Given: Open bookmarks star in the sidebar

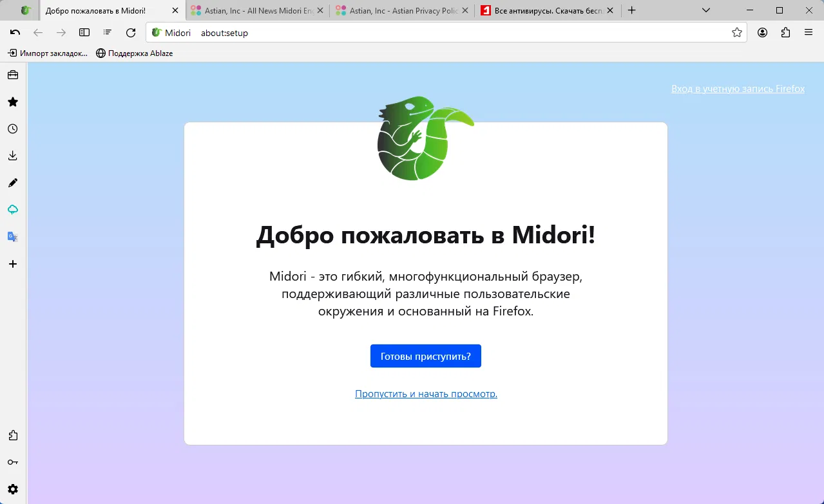Looking at the screenshot, I should pos(13,102).
